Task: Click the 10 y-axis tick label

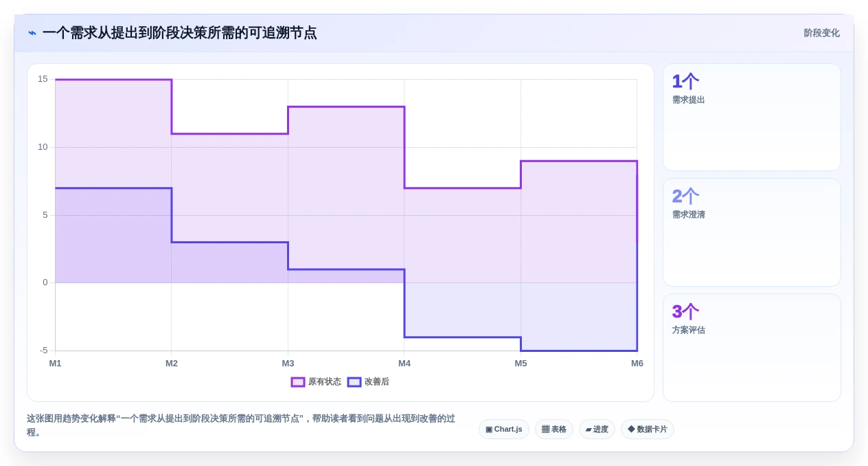Action: tap(43, 147)
